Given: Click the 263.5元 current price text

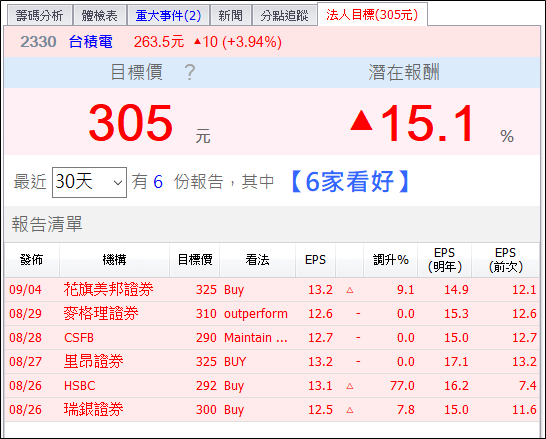Looking at the screenshot, I should coord(159,42).
